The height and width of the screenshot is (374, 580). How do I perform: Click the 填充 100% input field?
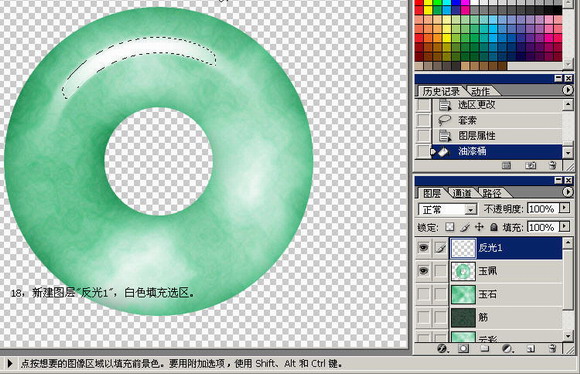point(543,227)
